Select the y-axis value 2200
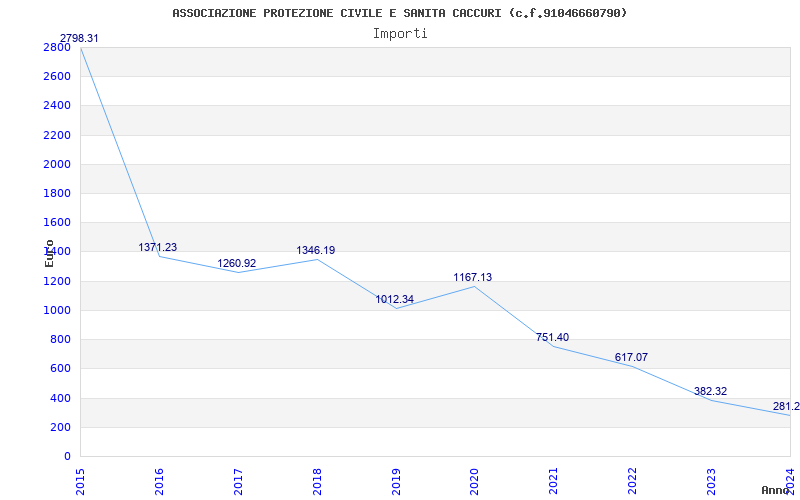Image resolution: width=800 pixels, height=500 pixels. click(57, 135)
